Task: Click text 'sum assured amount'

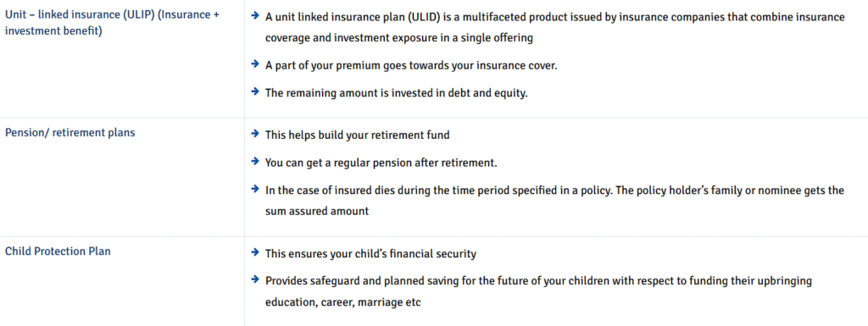Action: [x=317, y=211]
